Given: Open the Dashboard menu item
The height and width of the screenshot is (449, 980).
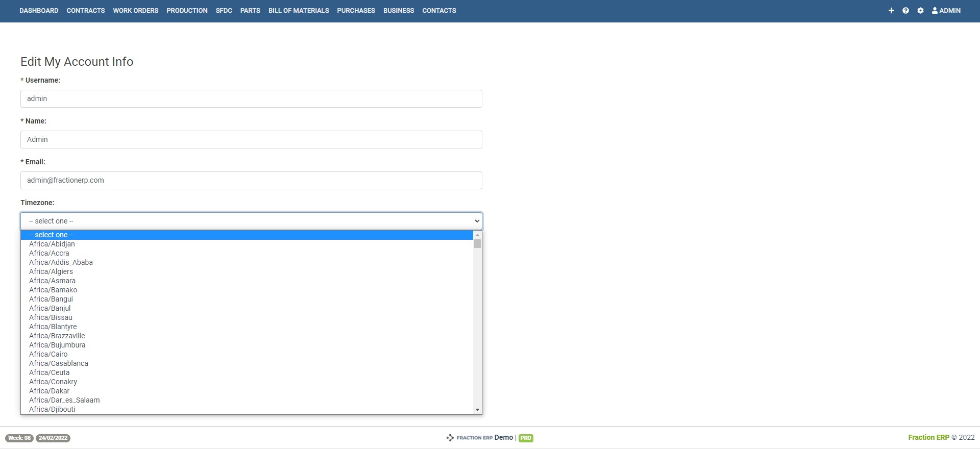Looking at the screenshot, I should coord(39,11).
